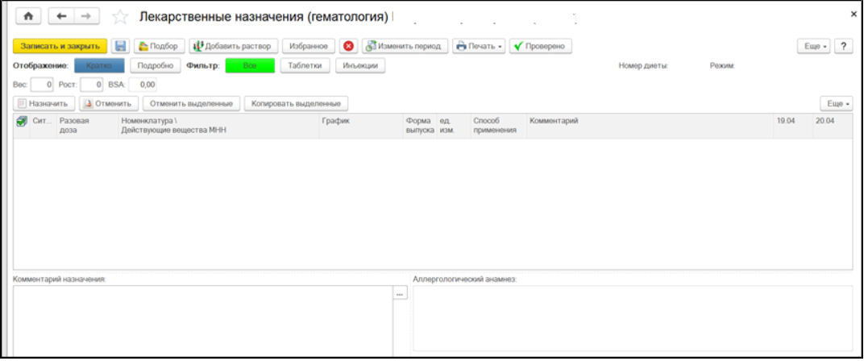This screenshot has height=361, width=868.
Task: Add page to favorites via star icon
Action: click(120, 17)
